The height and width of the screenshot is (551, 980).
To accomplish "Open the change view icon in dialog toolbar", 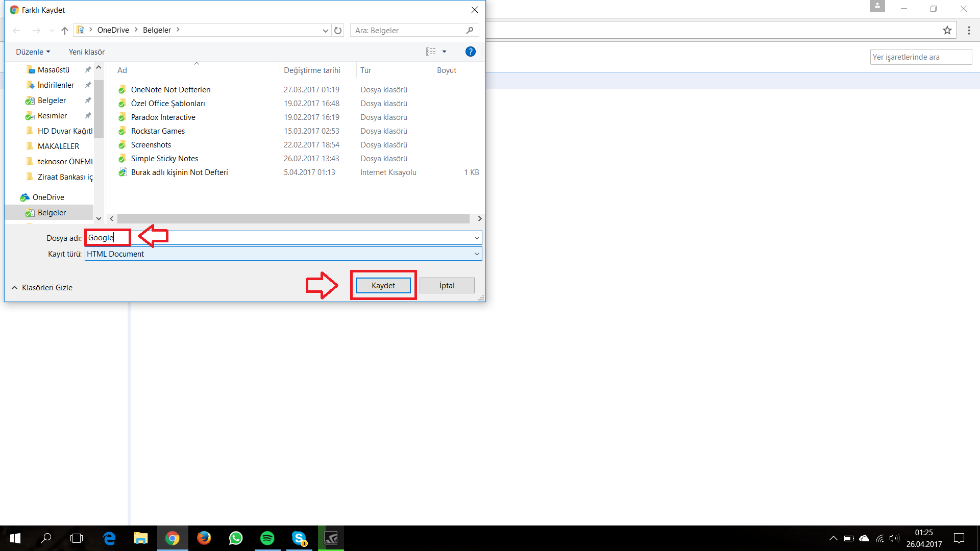I will pyautogui.click(x=431, y=52).
